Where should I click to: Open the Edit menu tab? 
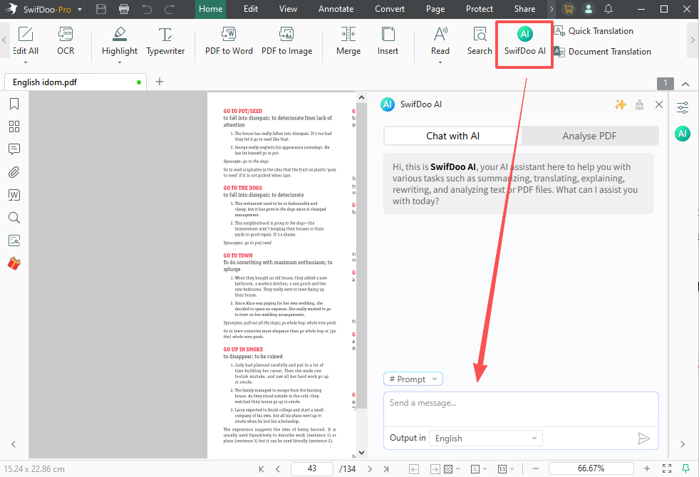coord(250,9)
